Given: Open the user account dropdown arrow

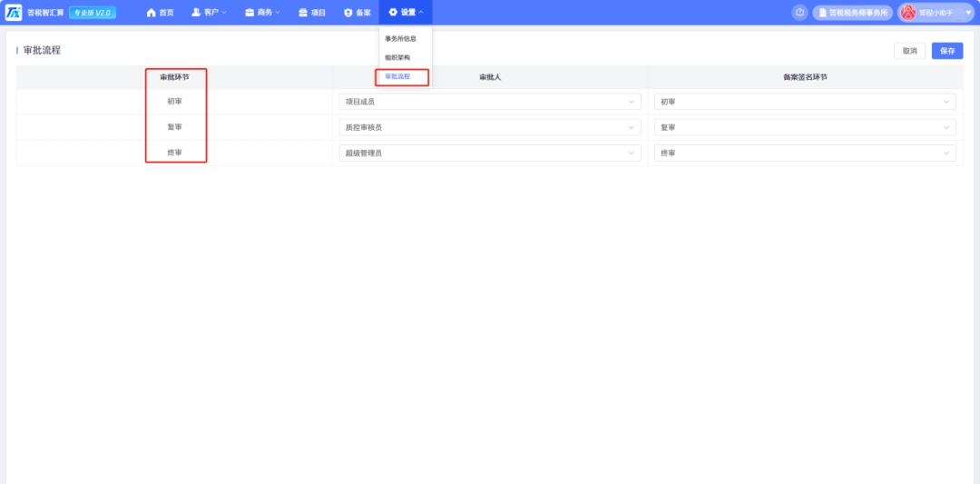Looking at the screenshot, I should pos(968,13).
